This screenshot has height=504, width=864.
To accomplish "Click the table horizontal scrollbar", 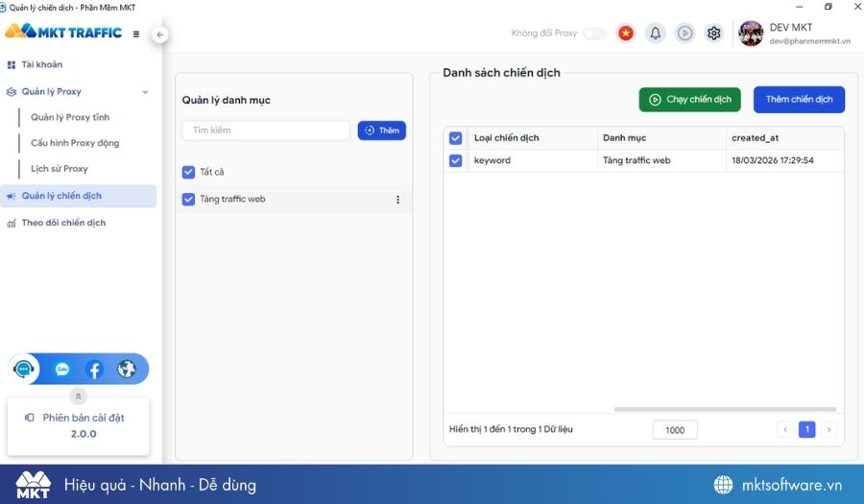I will [725, 409].
